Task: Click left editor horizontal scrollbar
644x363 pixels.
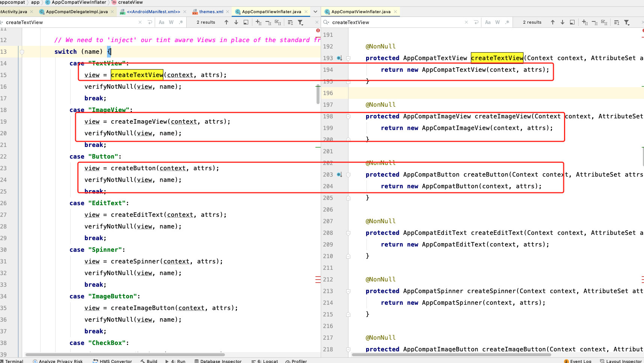Action: tap(125, 354)
